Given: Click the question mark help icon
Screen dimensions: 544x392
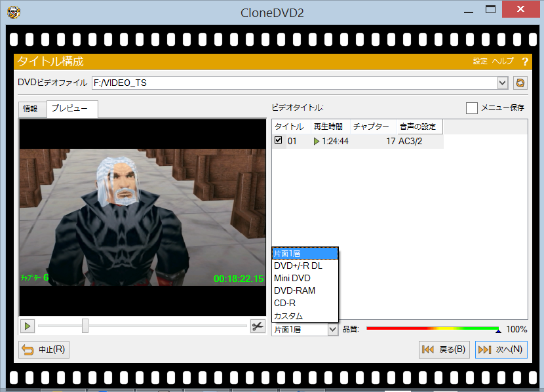Looking at the screenshot, I should (525, 62).
